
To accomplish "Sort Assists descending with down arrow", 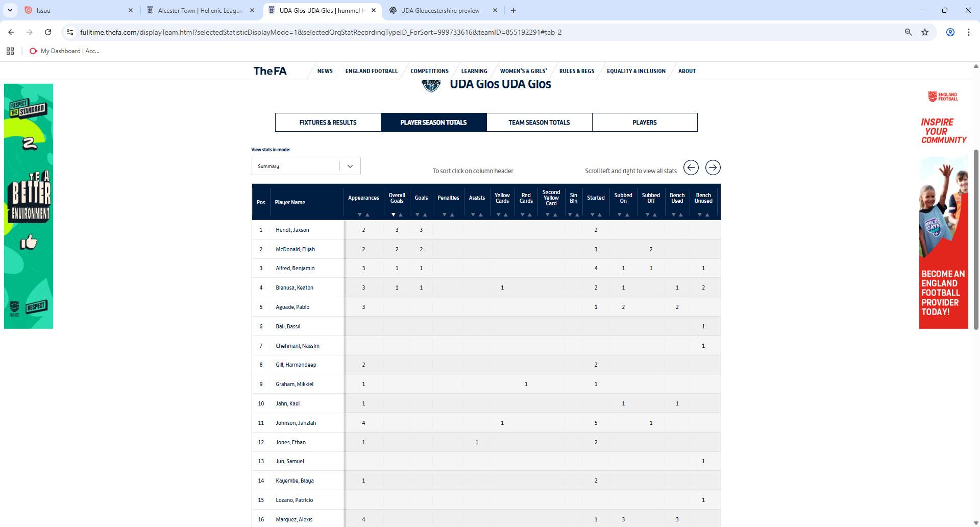I will [473, 215].
